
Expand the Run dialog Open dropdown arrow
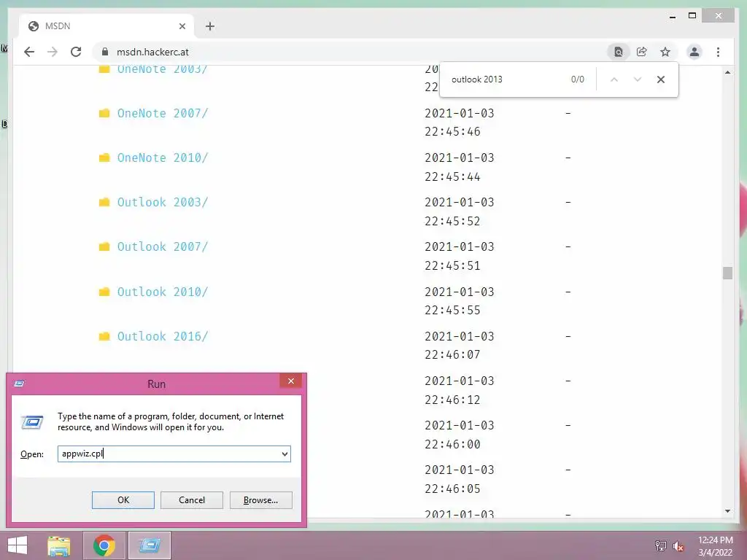click(x=285, y=454)
